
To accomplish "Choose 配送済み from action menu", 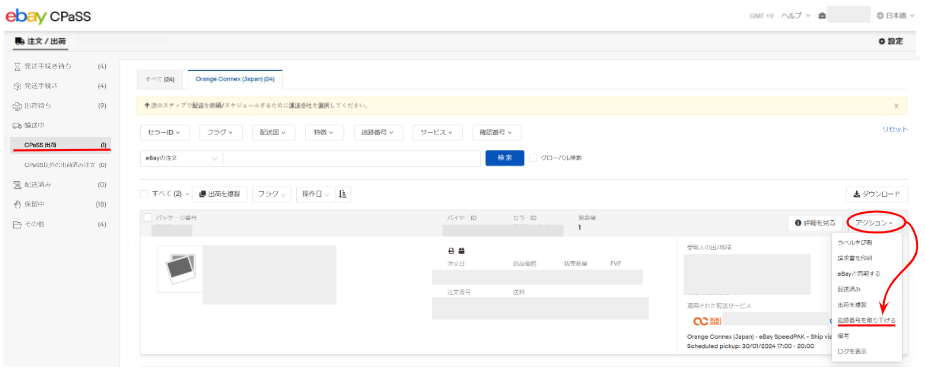I will pos(848,289).
